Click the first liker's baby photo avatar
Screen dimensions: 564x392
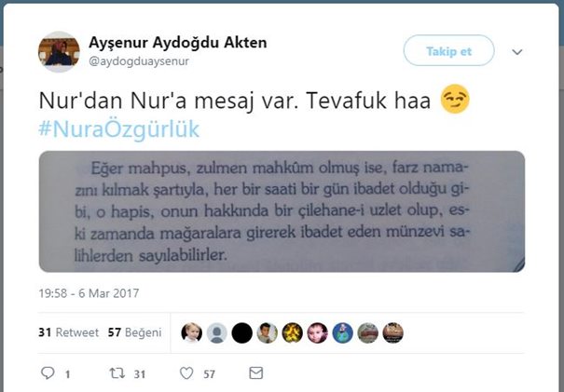point(191,332)
